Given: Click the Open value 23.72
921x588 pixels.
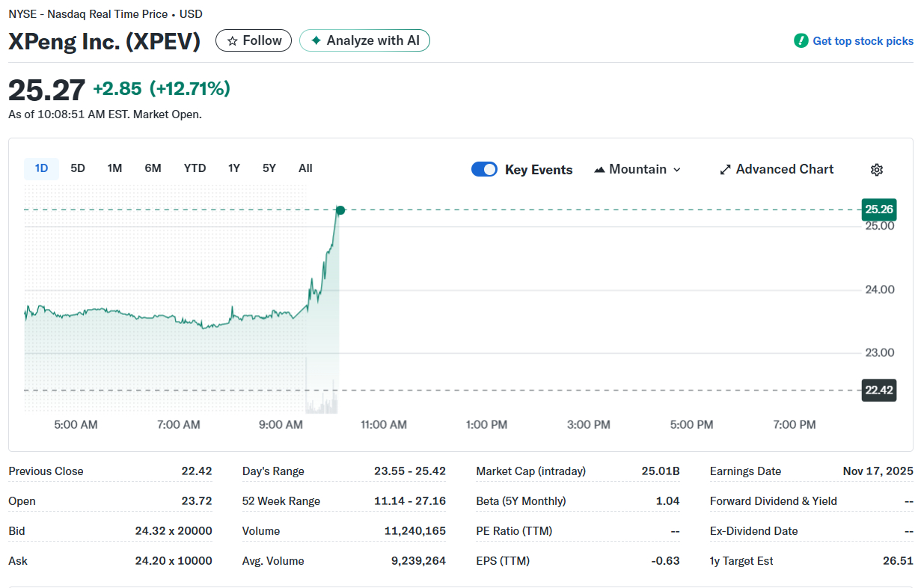Looking at the screenshot, I should [x=197, y=501].
